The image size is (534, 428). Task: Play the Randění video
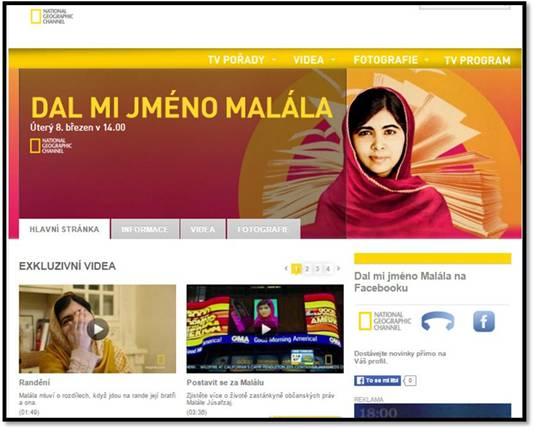pyautogui.click(x=98, y=329)
